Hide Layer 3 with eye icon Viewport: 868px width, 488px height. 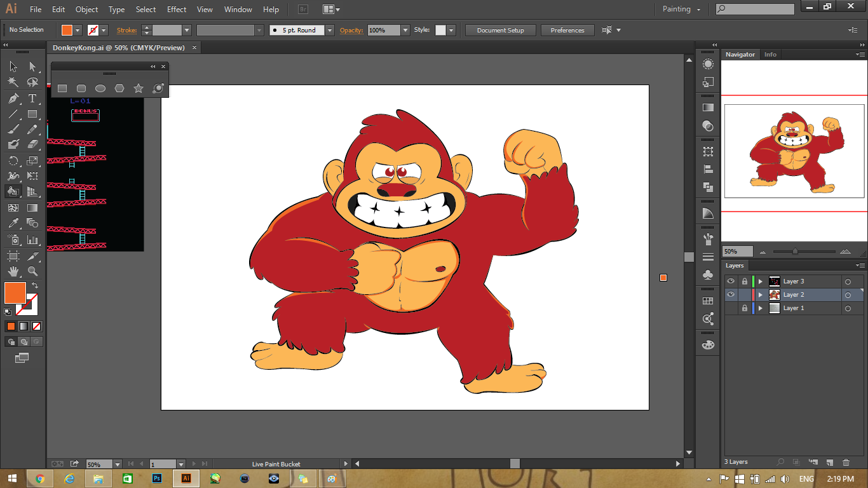coord(731,281)
